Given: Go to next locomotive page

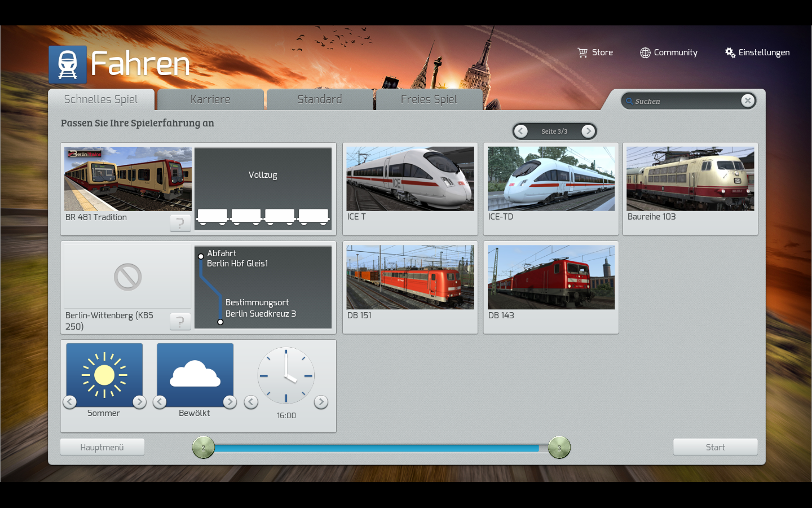Looking at the screenshot, I should point(588,131).
